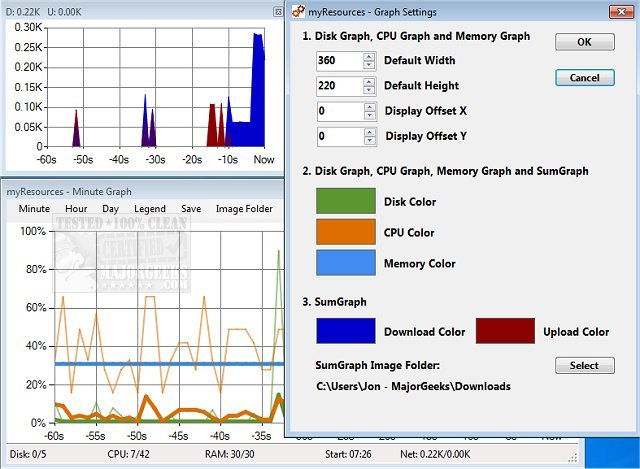
Task: Click the 'Default Width' label
Action: pos(420,60)
